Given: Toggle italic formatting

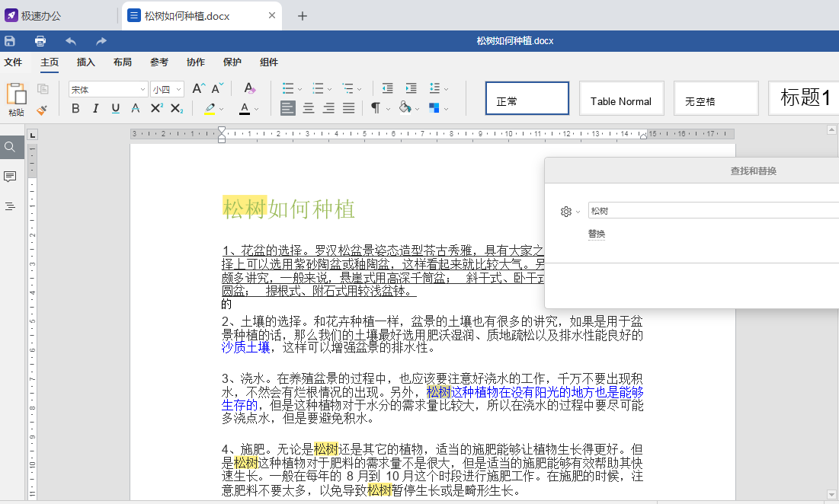Looking at the screenshot, I should 95,109.
